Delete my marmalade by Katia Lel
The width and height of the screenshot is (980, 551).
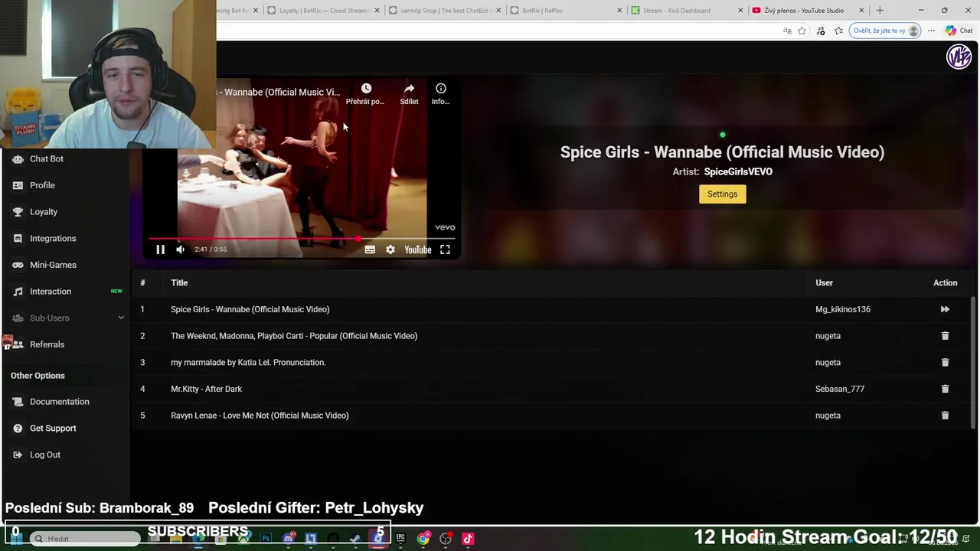click(x=945, y=362)
